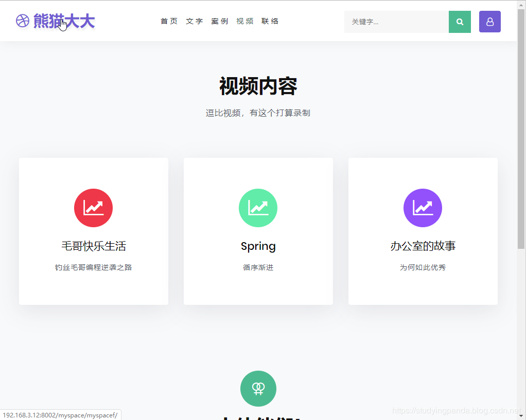Click the green circular icon near page bottom
This screenshot has height=420, width=526.
coord(258,389)
